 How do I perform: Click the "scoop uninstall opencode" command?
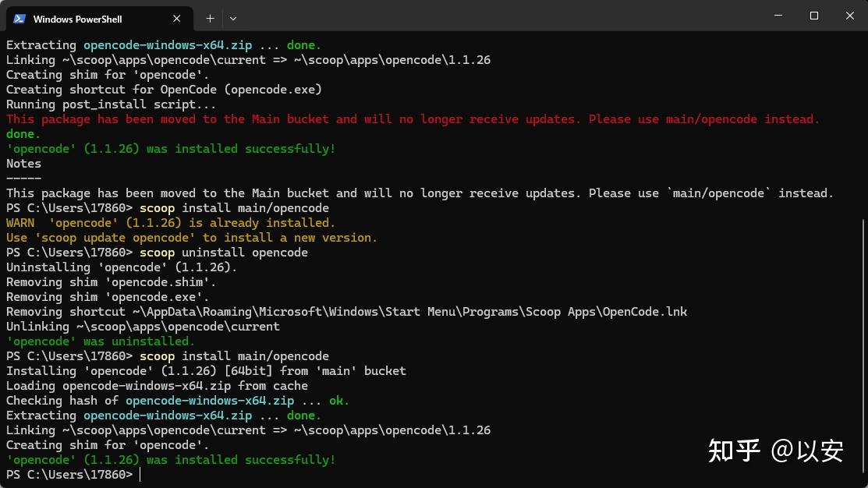pos(224,253)
